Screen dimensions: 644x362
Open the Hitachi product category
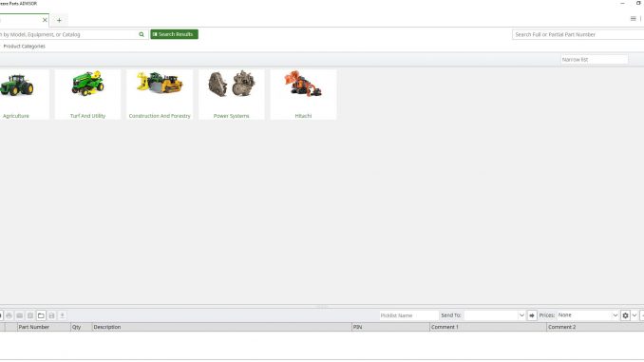pos(303,94)
